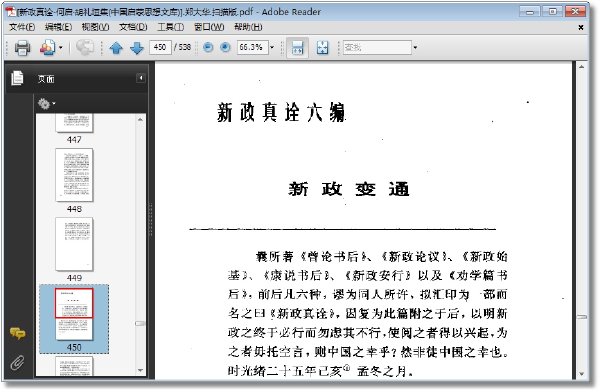Click the chapter title 新政变通
Viewport: 600px width, 392px height.
pos(349,189)
